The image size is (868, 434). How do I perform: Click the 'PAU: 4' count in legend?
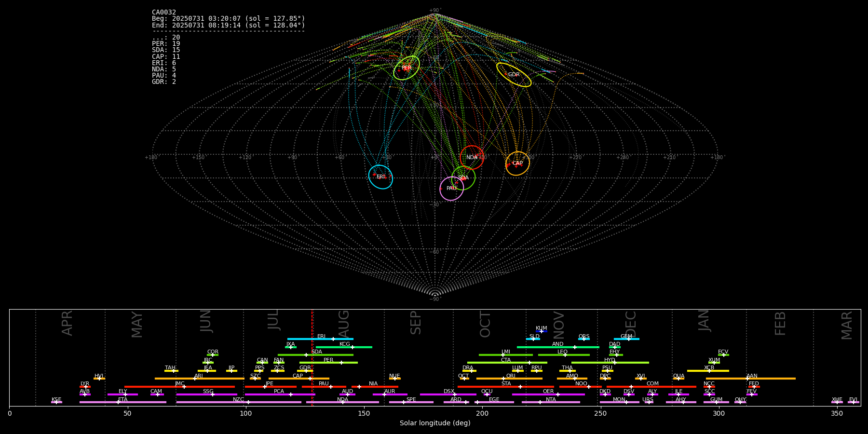(x=164, y=75)
